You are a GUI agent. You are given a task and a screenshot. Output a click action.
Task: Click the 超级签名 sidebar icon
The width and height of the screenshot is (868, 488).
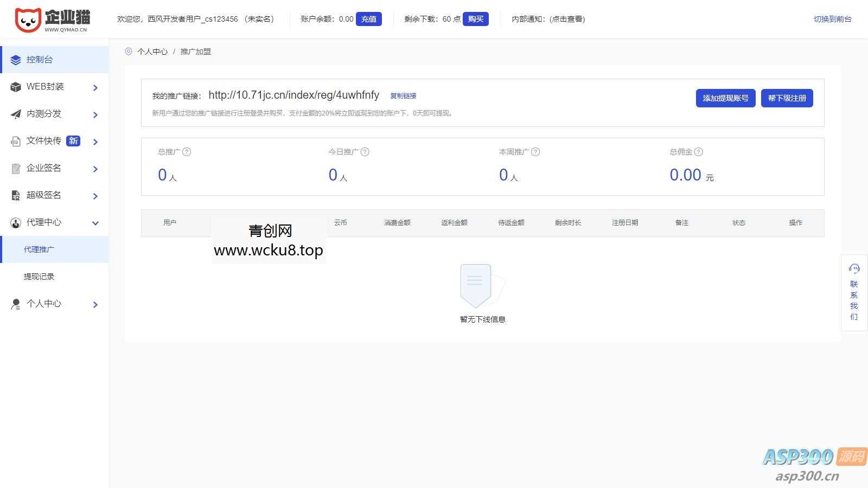(16, 195)
